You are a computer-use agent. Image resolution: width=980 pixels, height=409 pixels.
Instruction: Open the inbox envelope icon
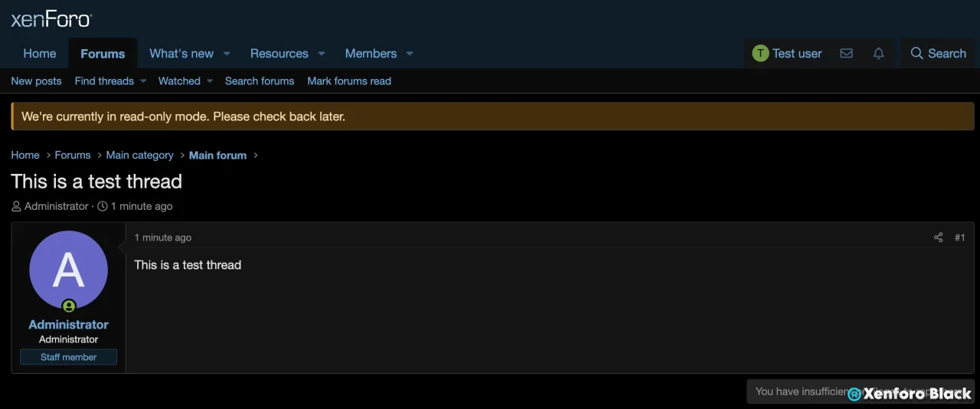(846, 54)
